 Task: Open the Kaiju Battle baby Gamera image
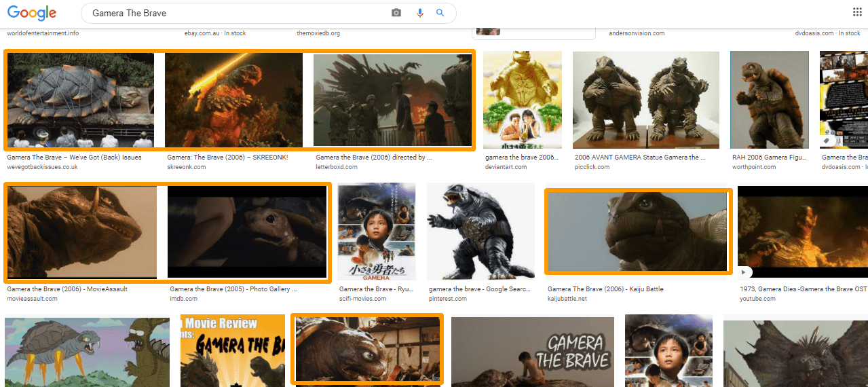click(x=638, y=232)
